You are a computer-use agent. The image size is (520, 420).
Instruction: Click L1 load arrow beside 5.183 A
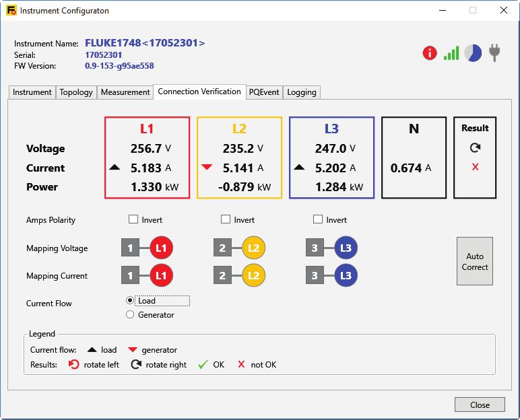(x=115, y=167)
